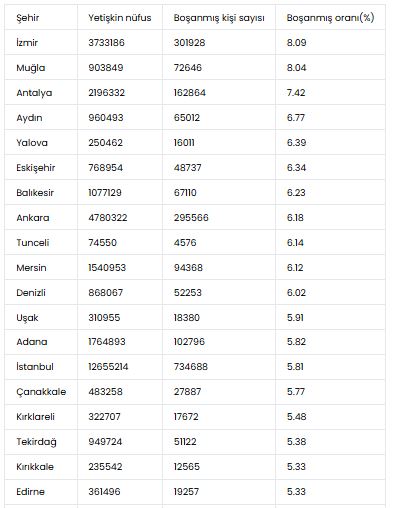This screenshot has width=393, height=508.
Task: Click the Boşanmış oranı(%) column header
Action: pyautogui.click(x=330, y=17)
